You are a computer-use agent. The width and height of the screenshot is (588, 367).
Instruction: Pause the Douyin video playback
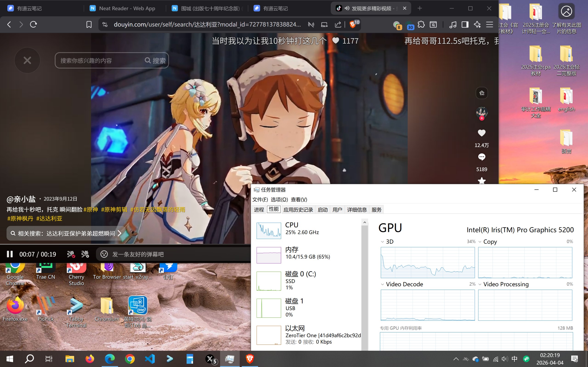[x=10, y=254]
